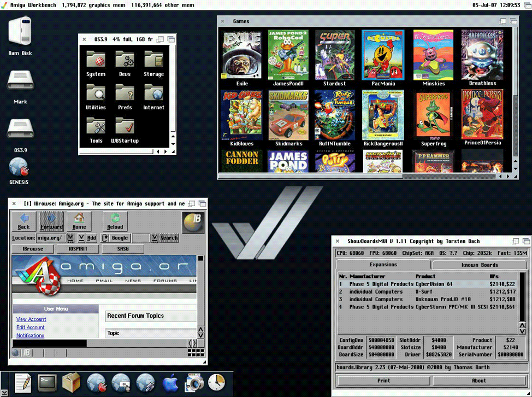Click the Add bookmark button
Screen dimensions: 532x397
coord(92,238)
